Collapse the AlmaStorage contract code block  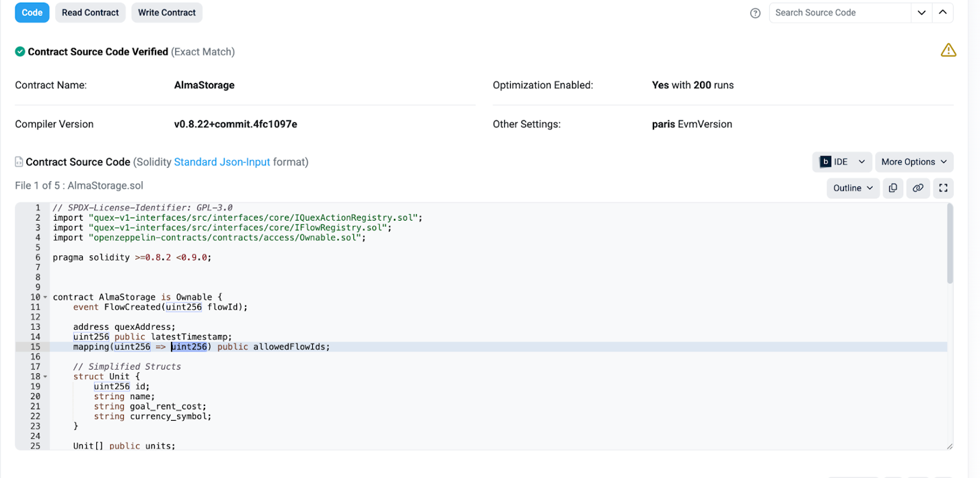click(45, 298)
